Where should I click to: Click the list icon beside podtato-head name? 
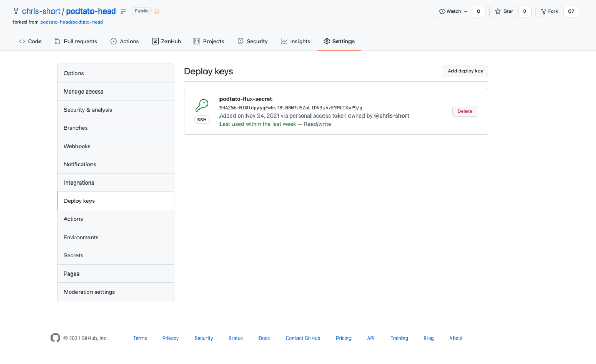(123, 11)
